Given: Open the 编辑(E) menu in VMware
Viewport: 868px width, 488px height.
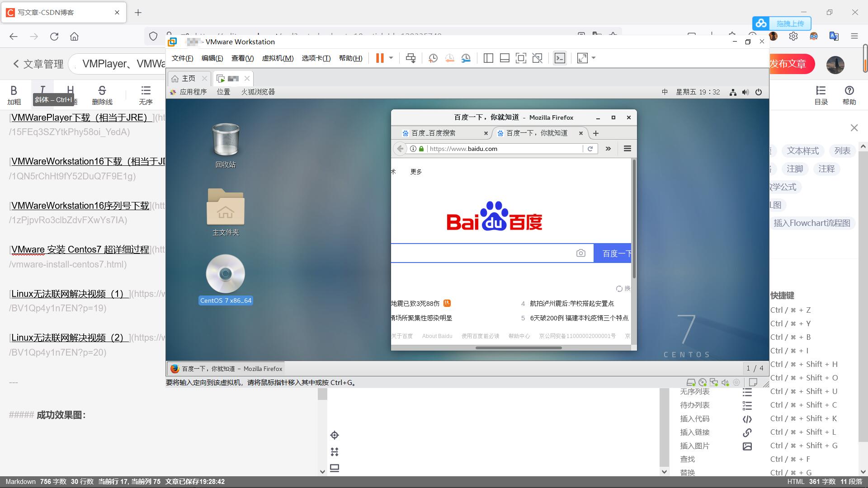Looking at the screenshot, I should tap(212, 58).
